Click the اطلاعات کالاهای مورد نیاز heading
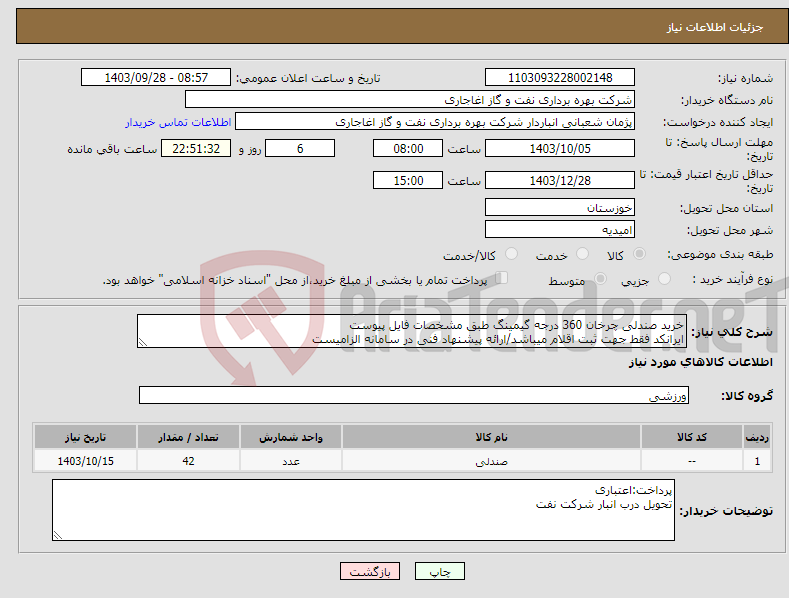Image resolution: width=789 pixels, height=598 pixels. tap(700, 362)
